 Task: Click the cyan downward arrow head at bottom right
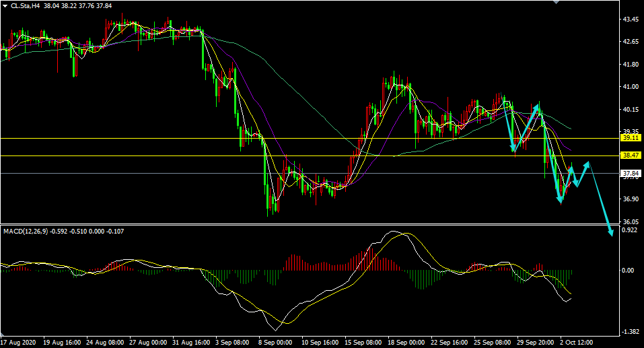click(x=610, y=232)
